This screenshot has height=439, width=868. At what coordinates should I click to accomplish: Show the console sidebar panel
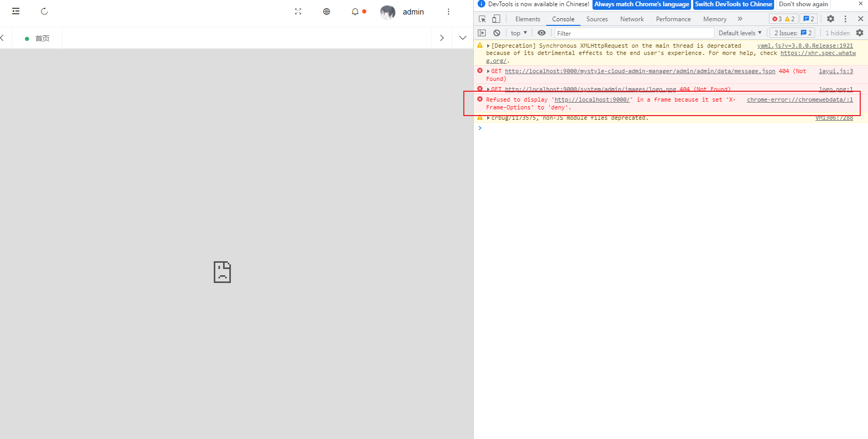coord(482,33)
